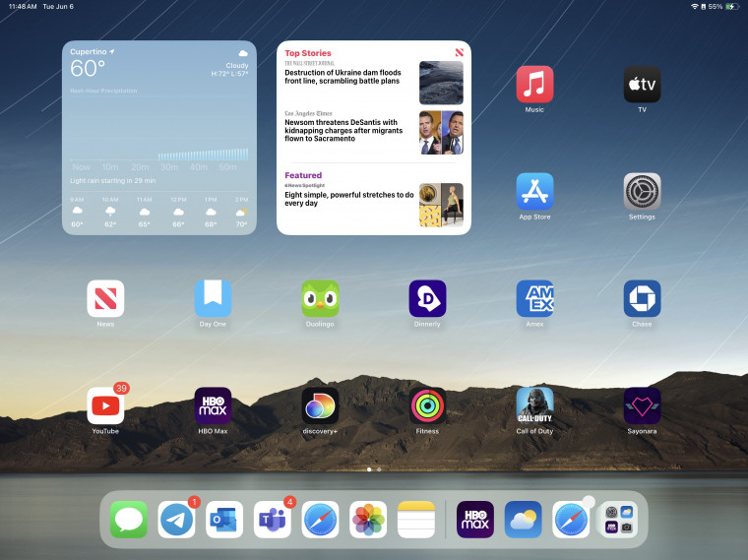Open Telegram in the dock

pos(176,520)
